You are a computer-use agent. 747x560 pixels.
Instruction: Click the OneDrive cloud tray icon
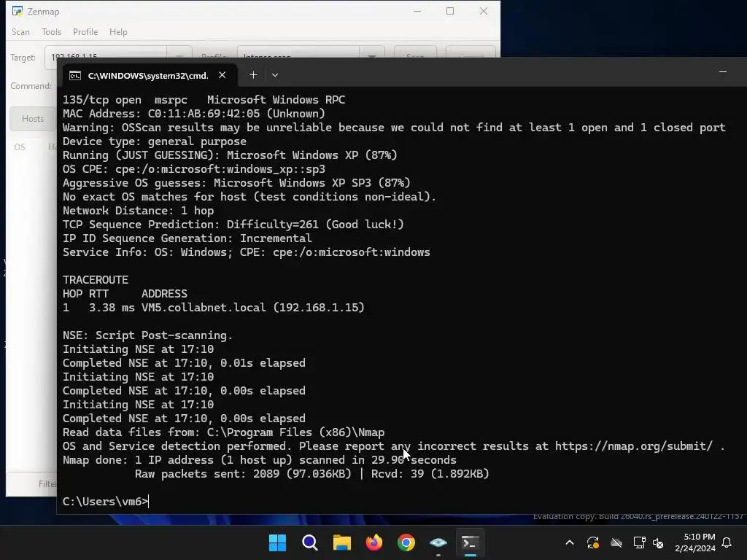pos(616,542)
